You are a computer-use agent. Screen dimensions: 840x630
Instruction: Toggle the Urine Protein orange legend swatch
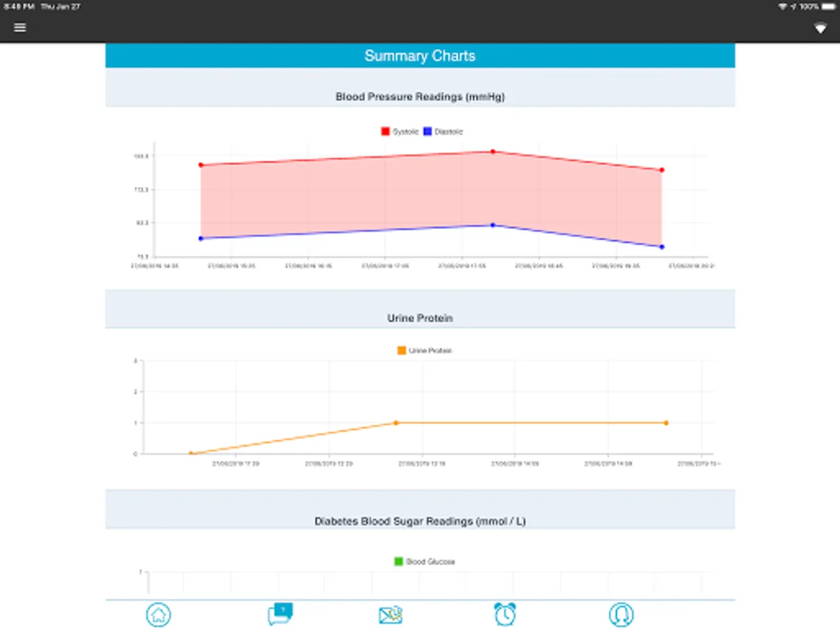click(x=402, y=350)
